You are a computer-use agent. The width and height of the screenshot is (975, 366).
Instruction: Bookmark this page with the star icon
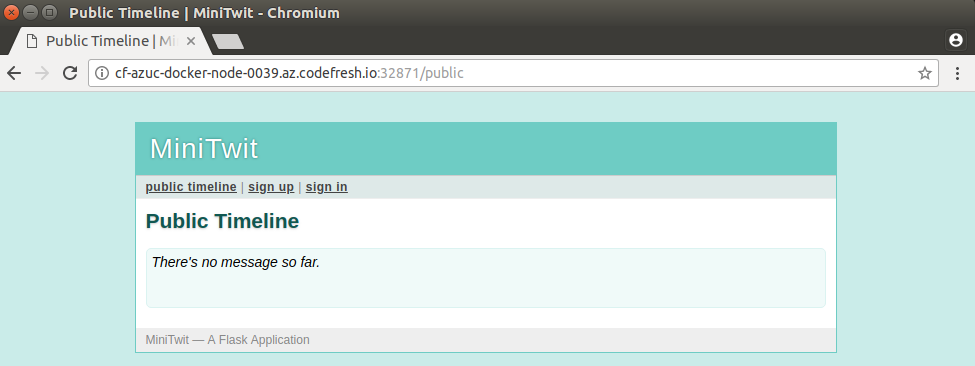pos(925,73)
